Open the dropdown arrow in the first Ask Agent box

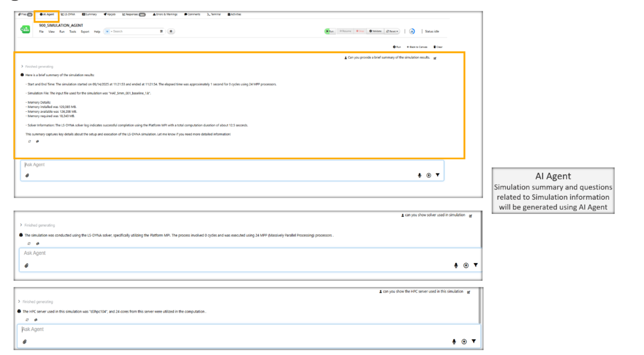(438, 175)
